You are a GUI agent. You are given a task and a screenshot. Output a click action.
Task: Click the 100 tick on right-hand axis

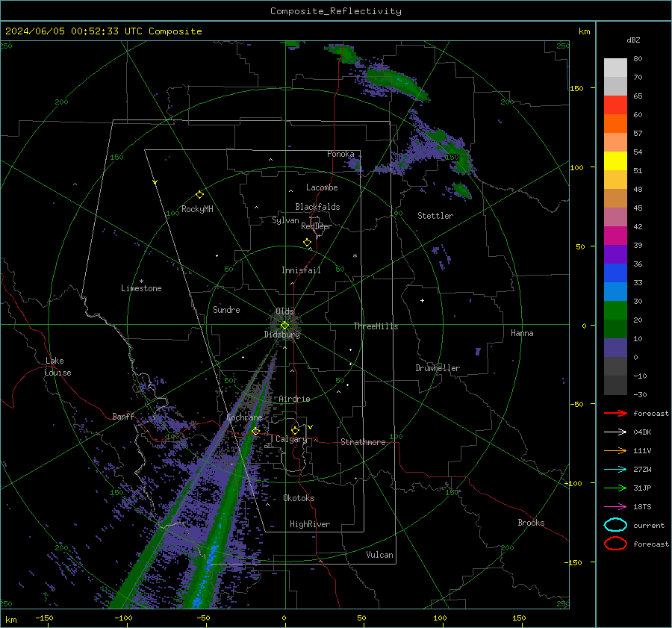576,167
